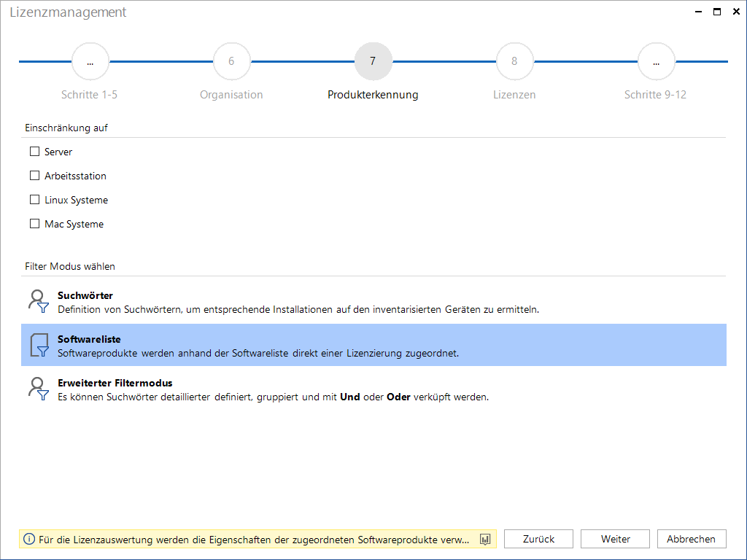
Task: Maximize the Lizenzmanagement window
Action: tap(716, 12)
